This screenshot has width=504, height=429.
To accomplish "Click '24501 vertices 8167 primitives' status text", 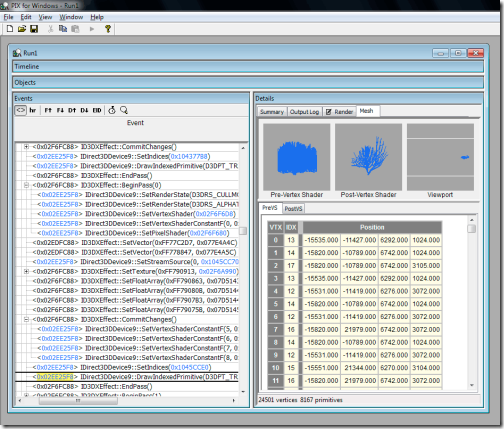I will tap(300, 400).
